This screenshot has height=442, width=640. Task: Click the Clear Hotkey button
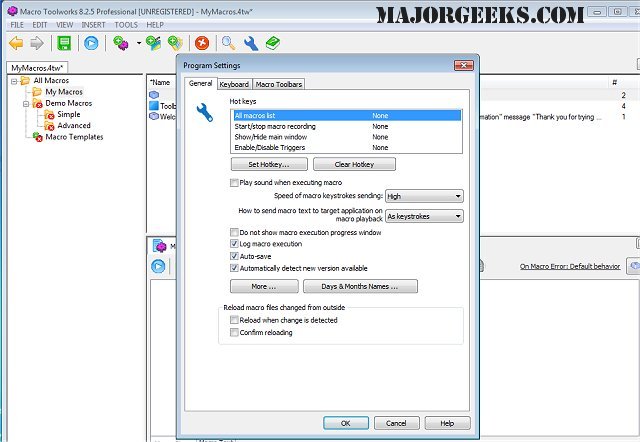pyautogui.click(x=354, y=164)
